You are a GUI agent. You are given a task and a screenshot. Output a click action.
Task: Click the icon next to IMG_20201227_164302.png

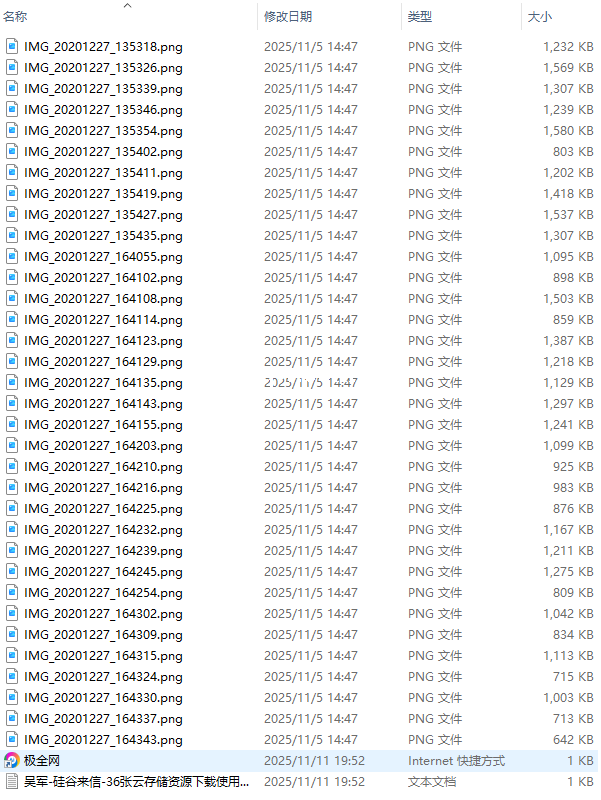tap(12, 613)
